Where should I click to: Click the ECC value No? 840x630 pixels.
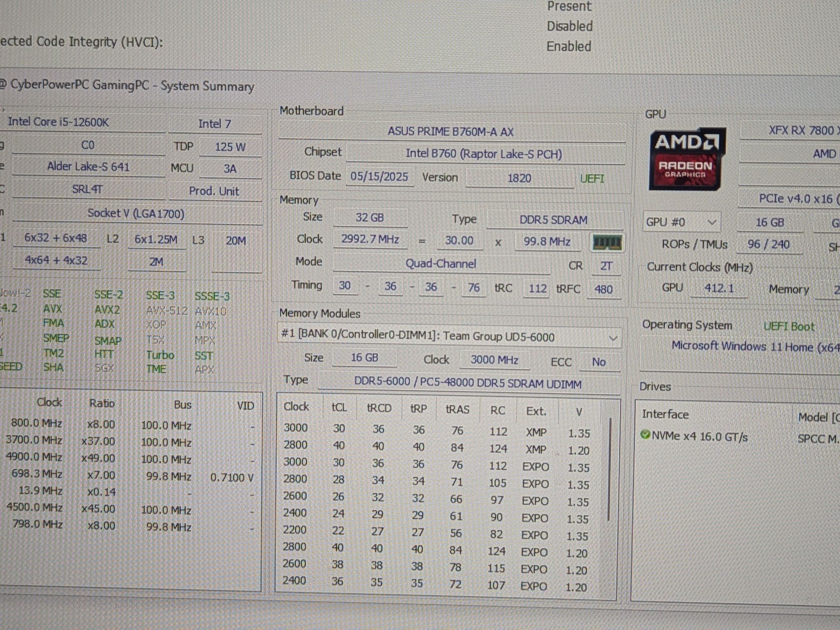point(599,362)
